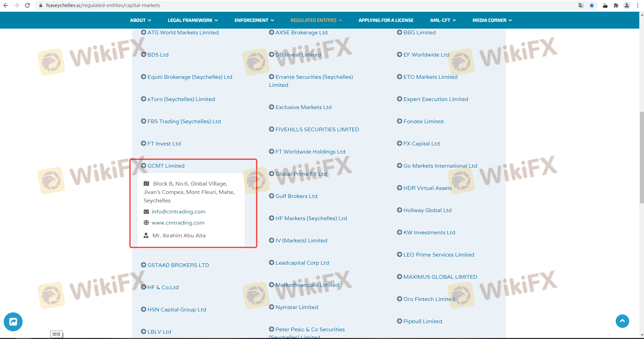Open the LEGAL FRAMEWORK dropdown menu
This screenshot has height=339, width=644.
pyautogui.click(x=193, y=20)
